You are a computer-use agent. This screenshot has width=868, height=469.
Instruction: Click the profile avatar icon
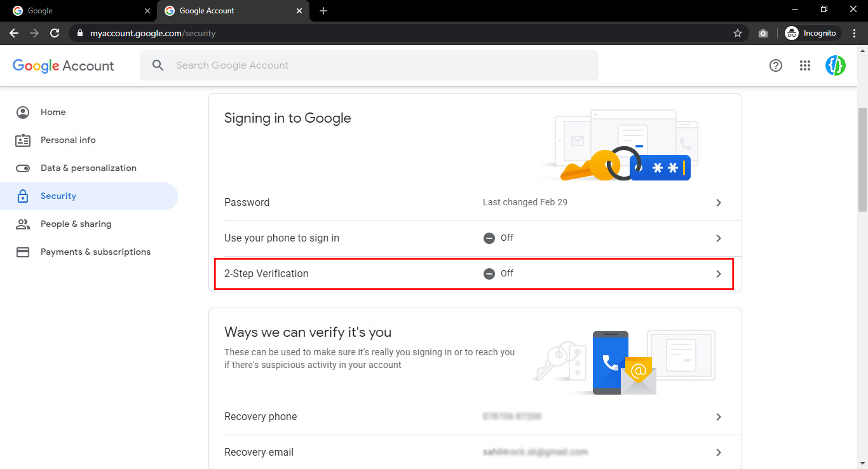tap(835, 65)
